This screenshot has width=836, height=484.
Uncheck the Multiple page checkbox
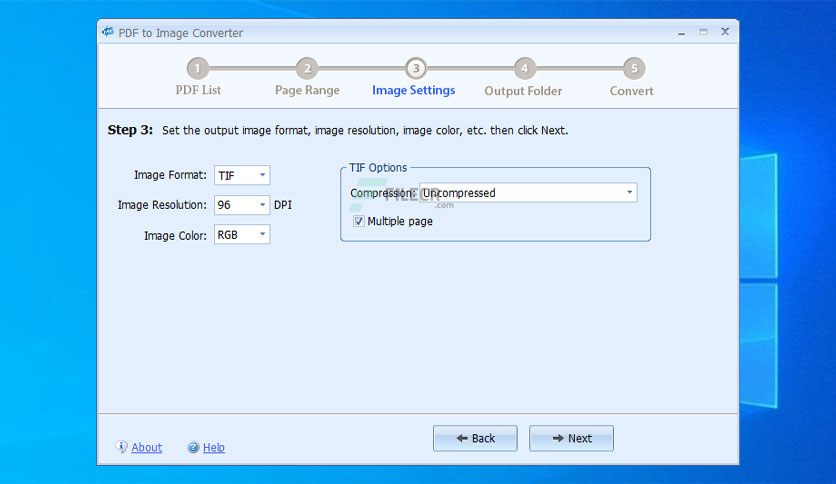pyautogui.click(x=359, y=221)
